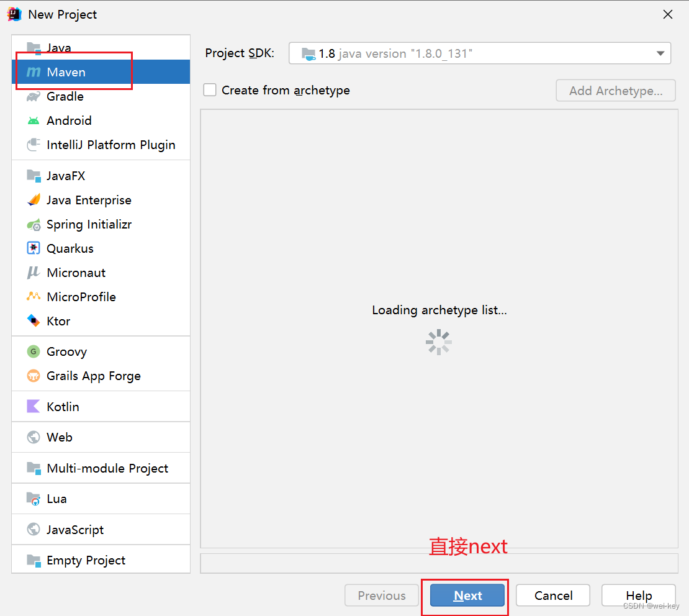Select Ktor label

pos(58,321)
